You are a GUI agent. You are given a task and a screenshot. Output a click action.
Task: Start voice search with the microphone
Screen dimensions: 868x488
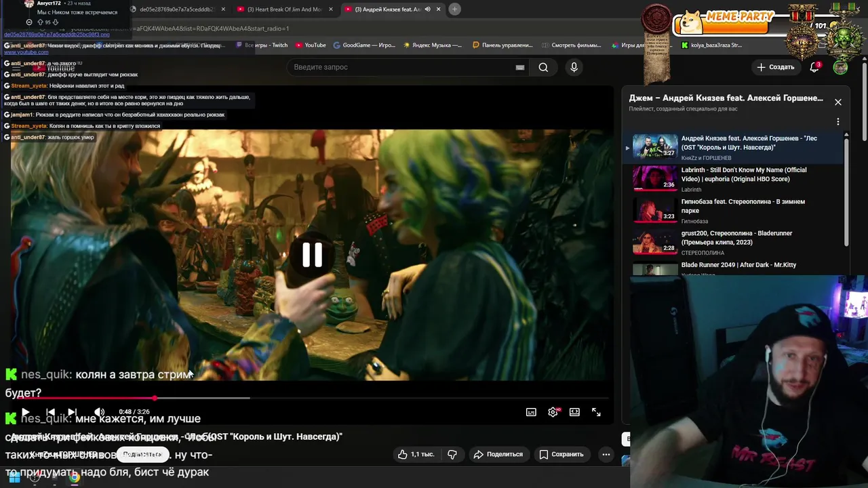574,67
